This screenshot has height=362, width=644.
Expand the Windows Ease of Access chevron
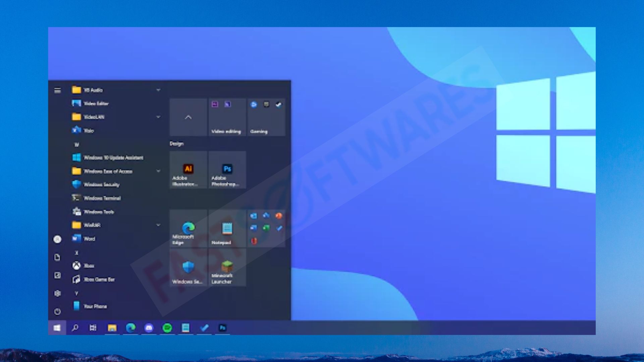tap(158, 171)
